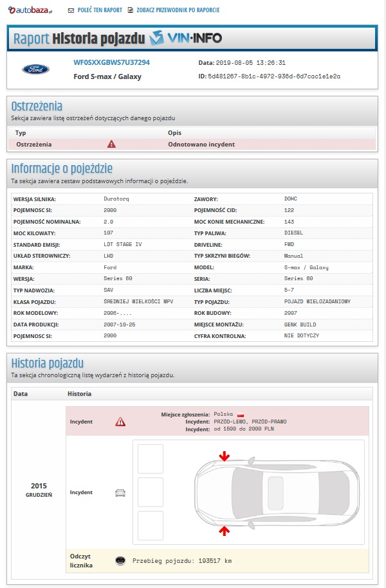Screen dimensions: 386x588
Task: Click the Typ column header
Action: click(x=21, y=133)
